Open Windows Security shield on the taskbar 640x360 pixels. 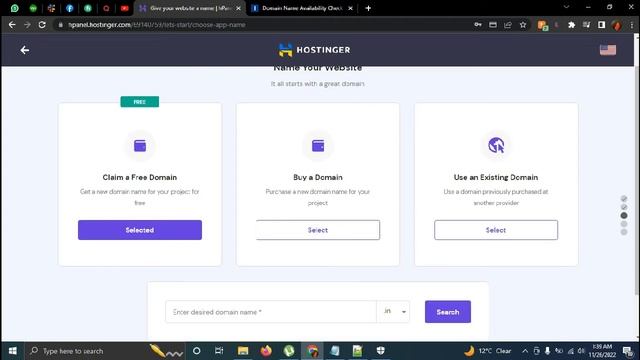[380, 351]
